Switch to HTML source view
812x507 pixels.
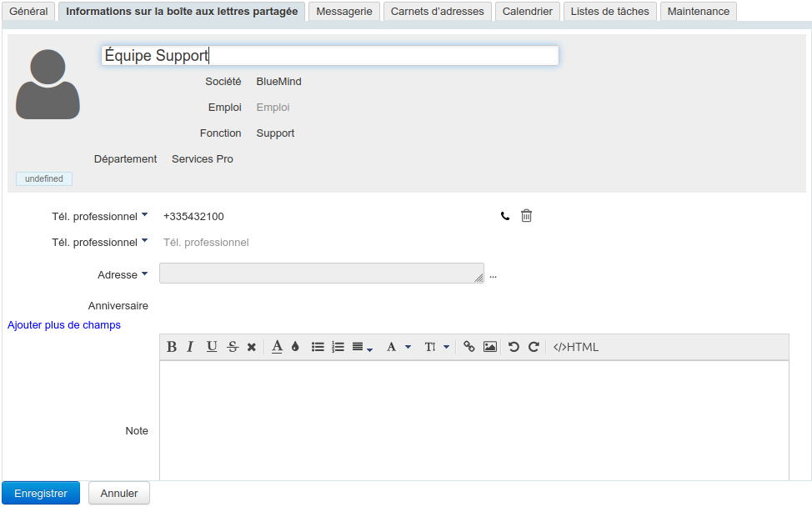[x=576, y=347]
